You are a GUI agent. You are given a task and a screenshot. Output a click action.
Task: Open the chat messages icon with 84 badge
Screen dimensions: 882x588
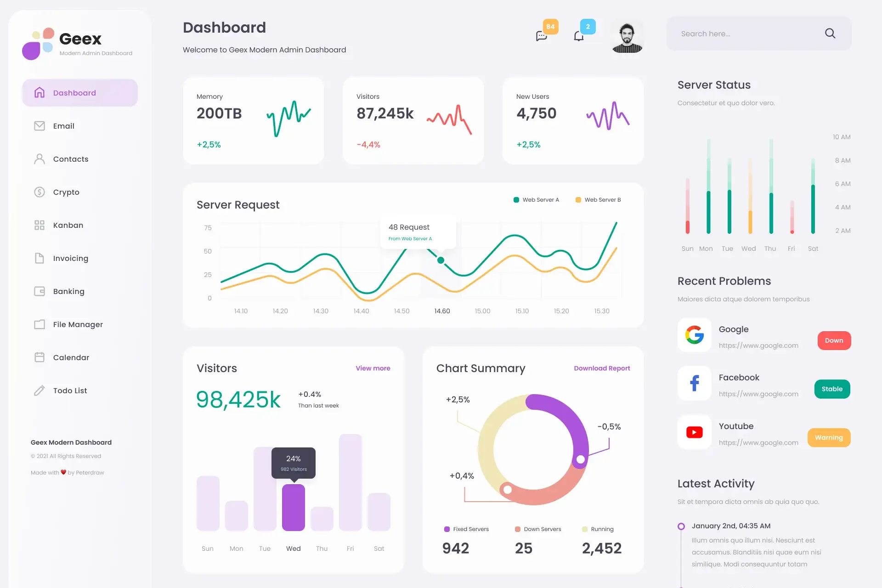coord(542,36)
